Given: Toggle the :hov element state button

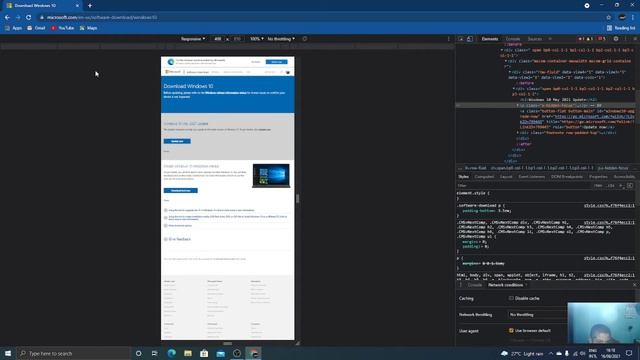Looking at the screenshot, I should [598, 186].
